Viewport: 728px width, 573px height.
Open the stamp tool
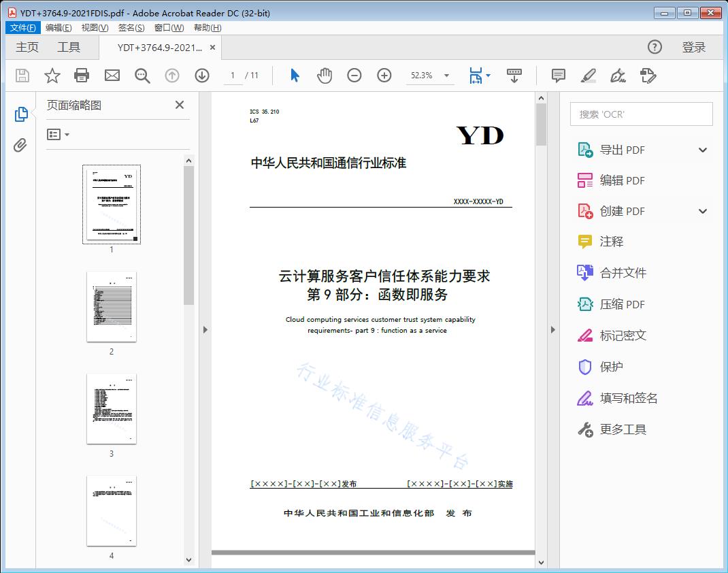click(648, 76)
